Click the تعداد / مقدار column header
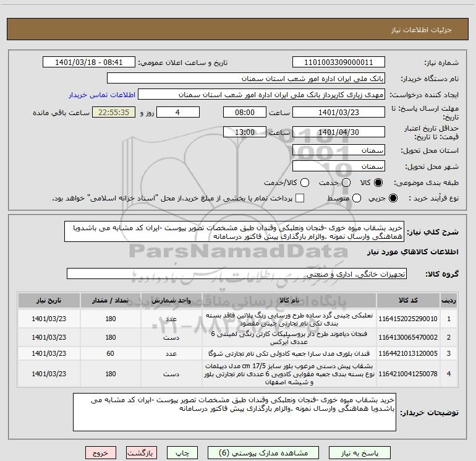476x461 pixels. click(x=111, y=301)
